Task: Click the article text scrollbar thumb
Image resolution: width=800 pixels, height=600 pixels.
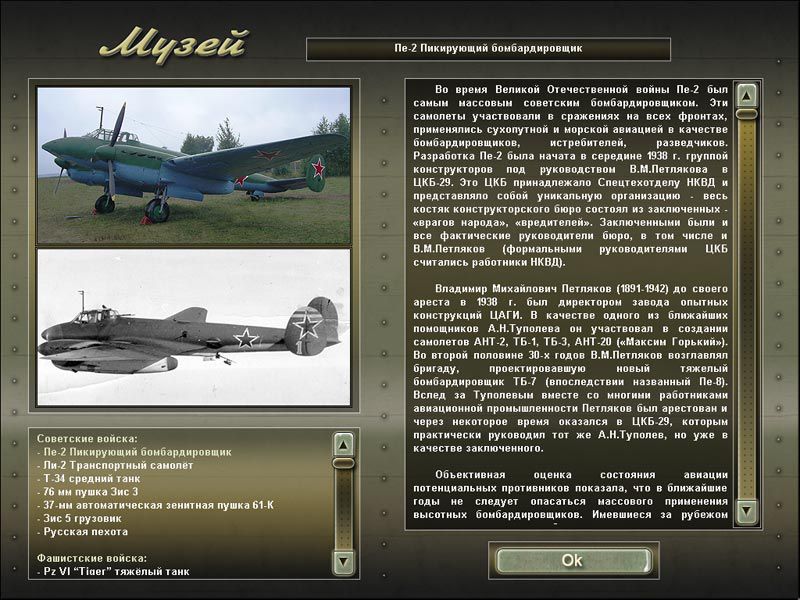Action: point(746,115)
